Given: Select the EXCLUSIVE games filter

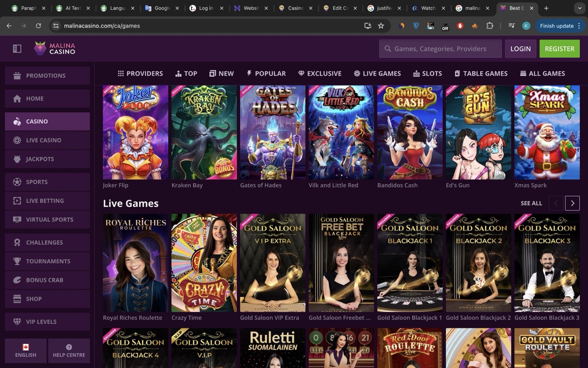Looking at the screenshot, I should coord(320,73).
